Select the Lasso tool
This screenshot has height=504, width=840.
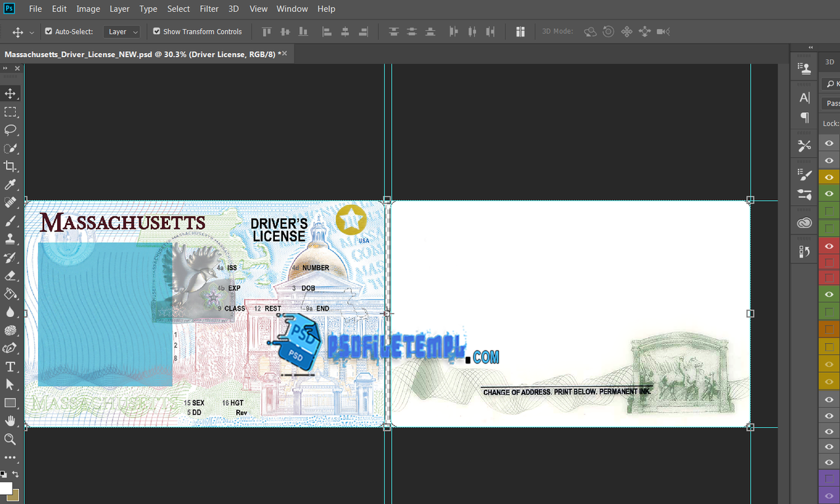pos(10,130)
